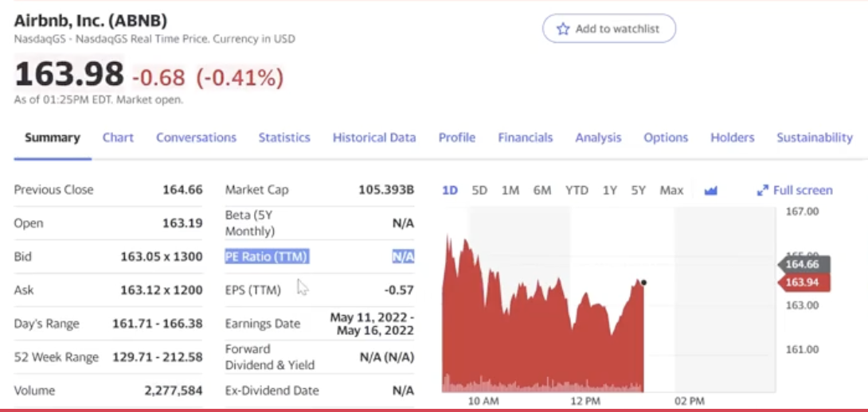
Task: Click the full screen expand arrows icon
Action: pyautogui.click(x=762, y=192)
